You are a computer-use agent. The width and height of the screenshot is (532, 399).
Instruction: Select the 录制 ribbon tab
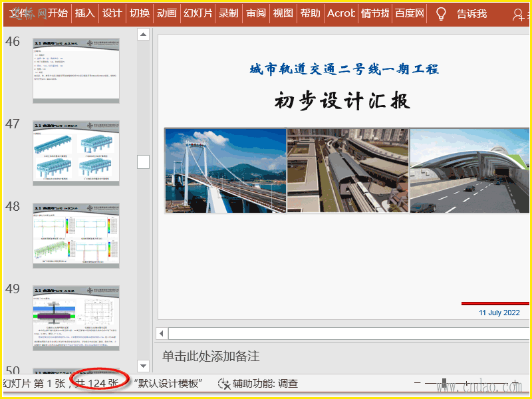(228, 13)
